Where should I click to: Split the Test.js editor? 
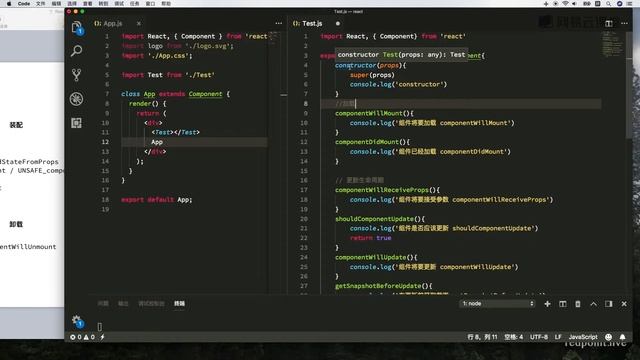[x=609, y=23]
